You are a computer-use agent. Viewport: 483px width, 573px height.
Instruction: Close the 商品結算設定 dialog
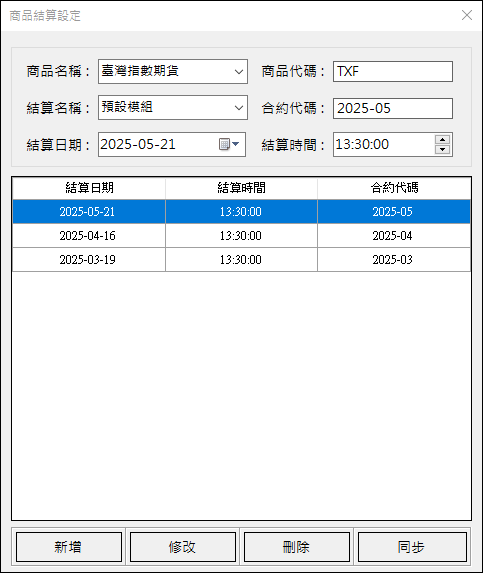(467, 15)
